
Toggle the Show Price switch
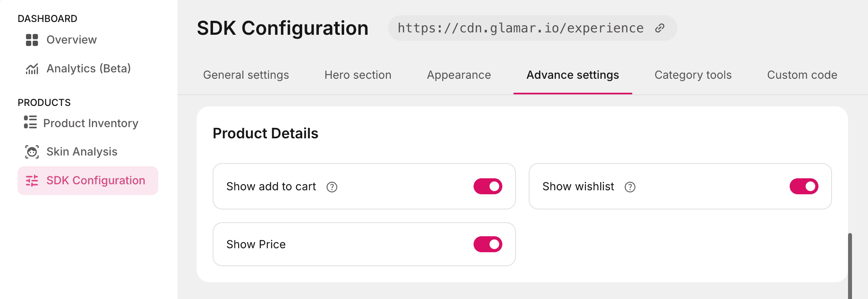click(x=488, y=244)
